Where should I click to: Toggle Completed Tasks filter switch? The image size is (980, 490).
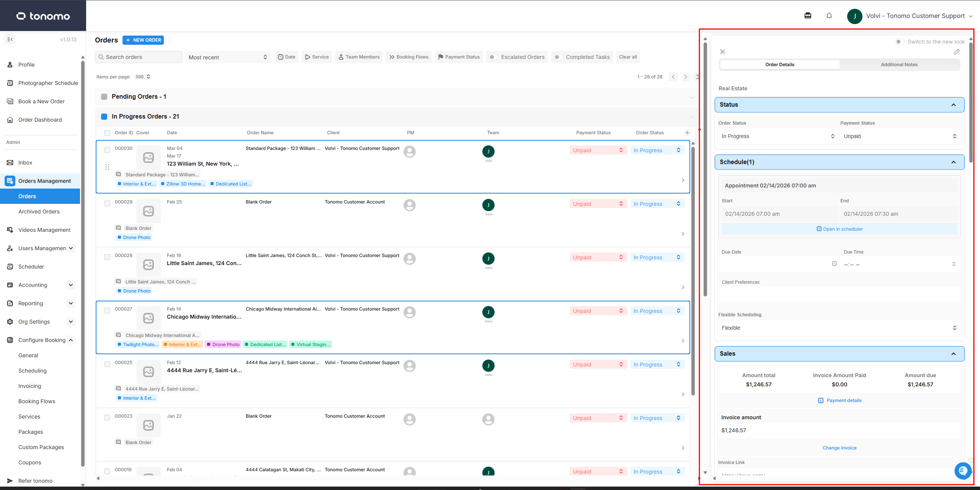pyautogui.click(x=559, y=57)
